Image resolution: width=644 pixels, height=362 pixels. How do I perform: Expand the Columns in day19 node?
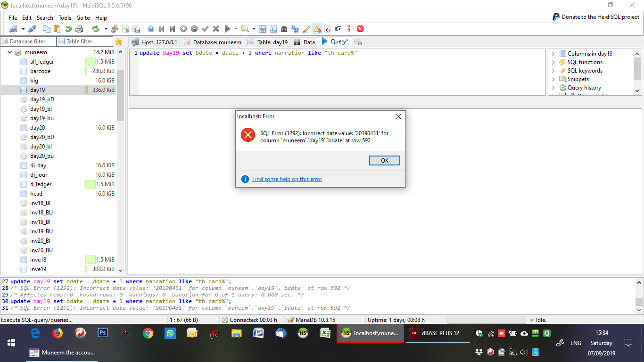click(553, 54)
